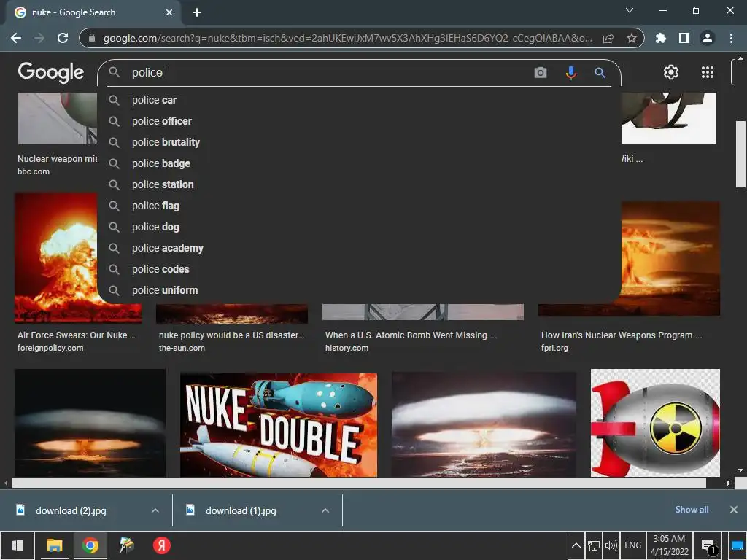
Task: Click the address bar URL
Action: click(348, 38)
